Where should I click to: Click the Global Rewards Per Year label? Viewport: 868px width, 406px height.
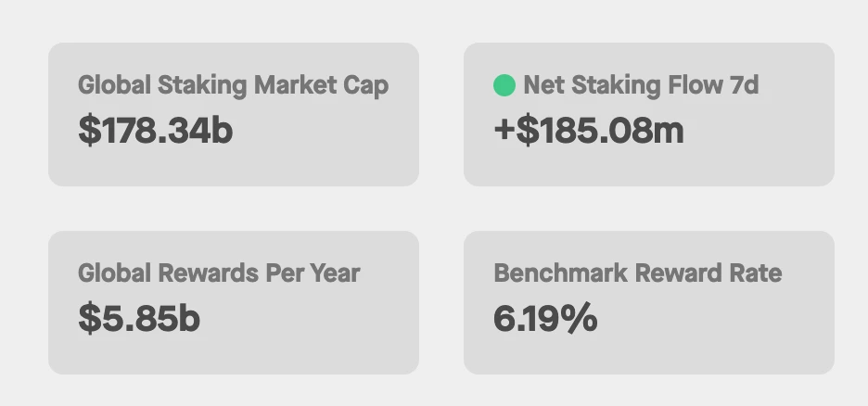(219, 273)
